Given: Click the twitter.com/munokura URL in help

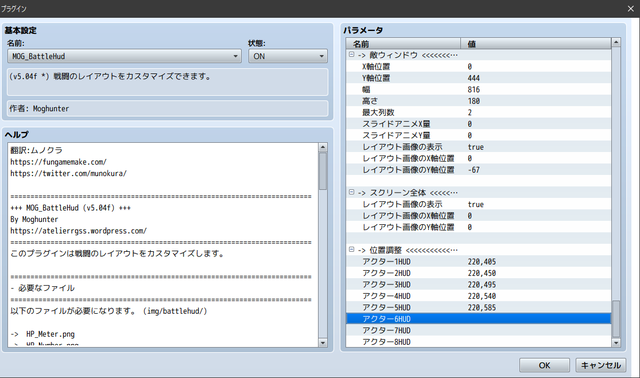Looking at the screenshot, I should [x=69, y=173].
